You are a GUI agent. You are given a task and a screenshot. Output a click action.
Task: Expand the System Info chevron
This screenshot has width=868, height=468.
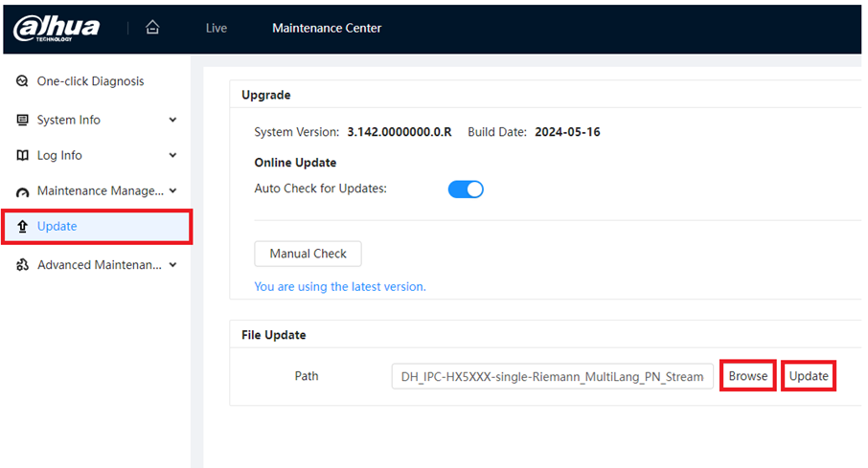coord(172,120)
